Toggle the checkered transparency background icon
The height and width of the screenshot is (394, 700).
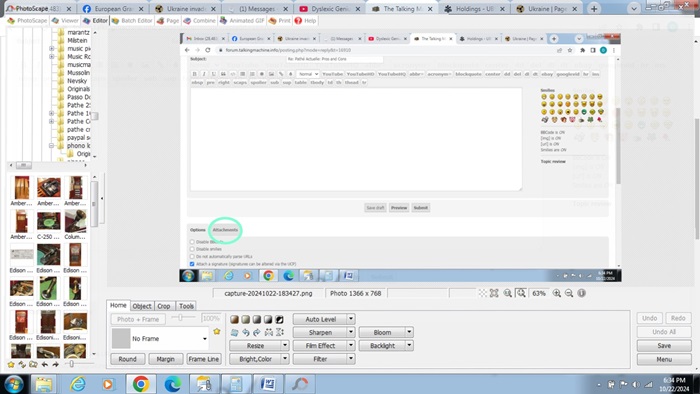483,293
